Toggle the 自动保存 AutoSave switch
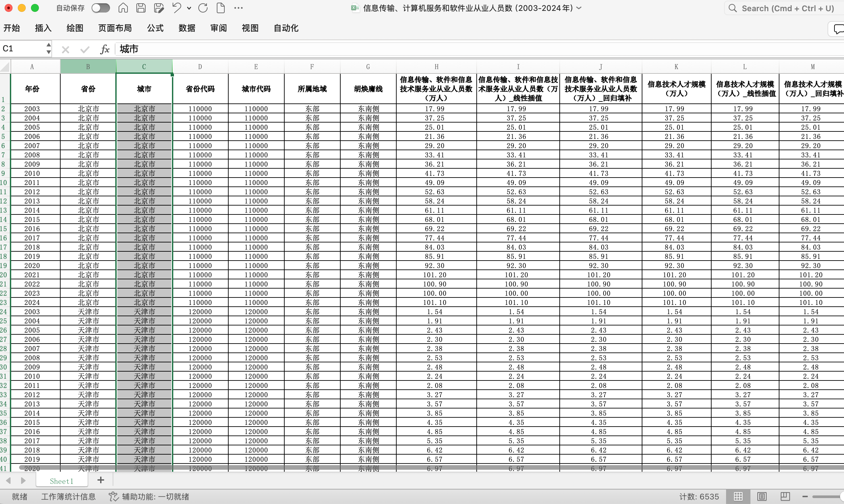Image resolution: width=844 pixels, height=504 pixels. pos(100,8)
